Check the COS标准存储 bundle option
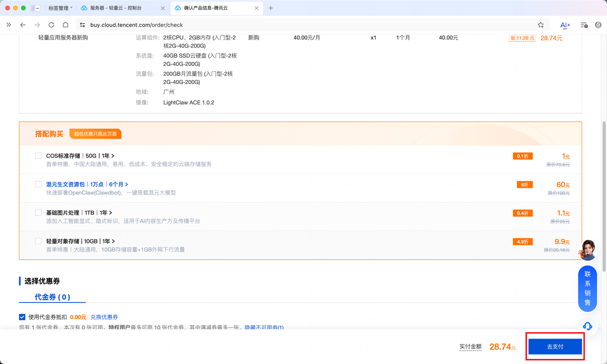 tap(38, 156)
